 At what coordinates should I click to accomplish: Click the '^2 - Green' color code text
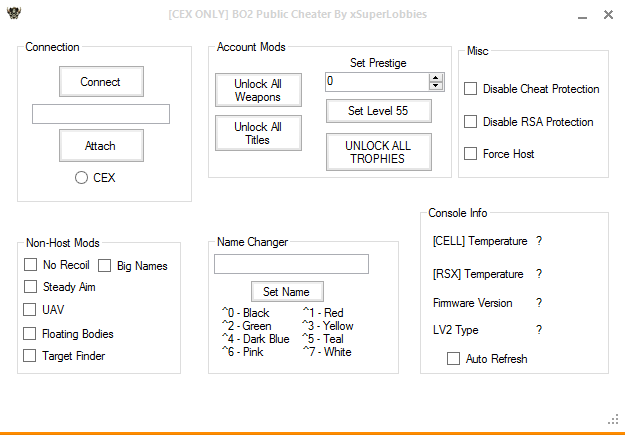coord(247,326)
